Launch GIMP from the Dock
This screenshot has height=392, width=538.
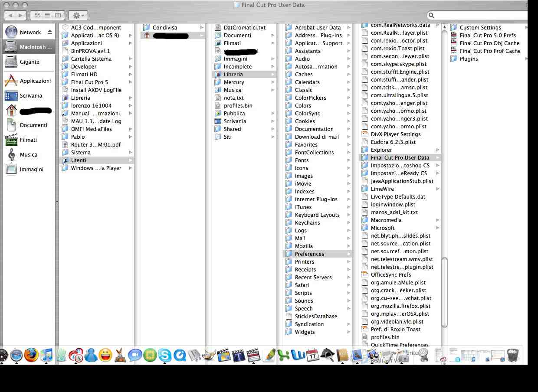coord(209,355)
